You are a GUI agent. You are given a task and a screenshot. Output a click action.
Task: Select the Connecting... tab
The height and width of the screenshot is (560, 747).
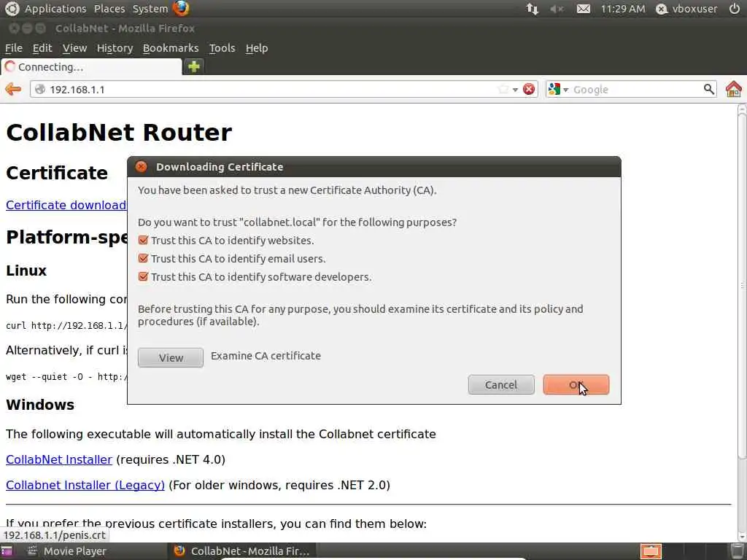91,66
